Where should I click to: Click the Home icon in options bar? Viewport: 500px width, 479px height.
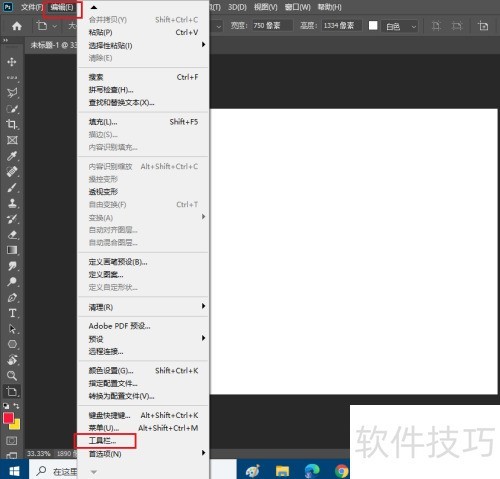pyautogui.click(x=17, y=26)
